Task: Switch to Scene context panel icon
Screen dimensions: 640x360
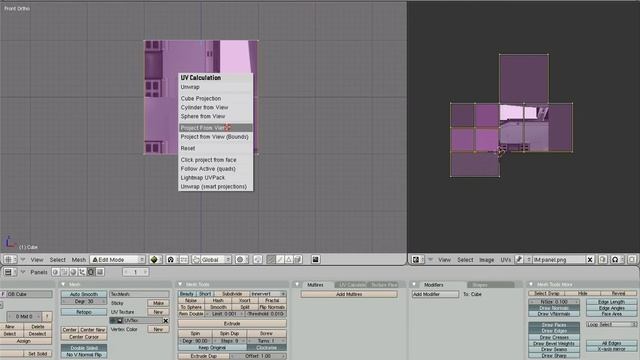Action: point(100,272)
